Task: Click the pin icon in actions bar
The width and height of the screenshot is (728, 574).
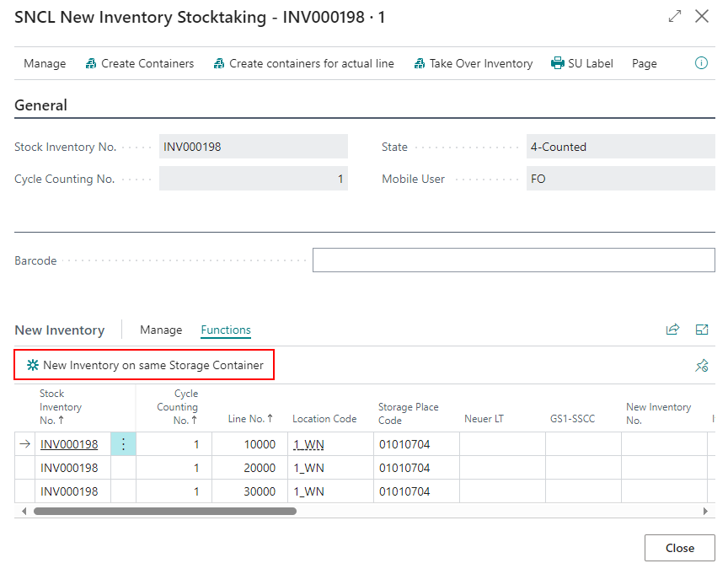Action: pyautogui.click(x=701, y=366)
